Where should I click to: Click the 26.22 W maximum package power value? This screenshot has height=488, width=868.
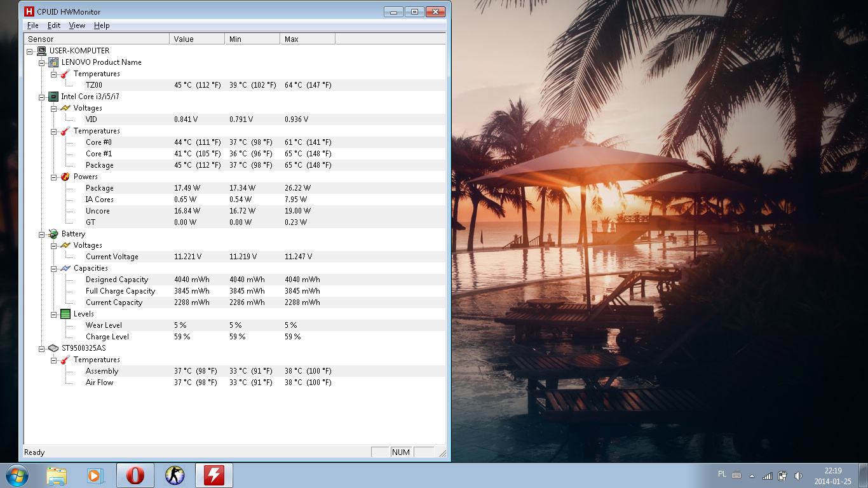tap(298, 188)
